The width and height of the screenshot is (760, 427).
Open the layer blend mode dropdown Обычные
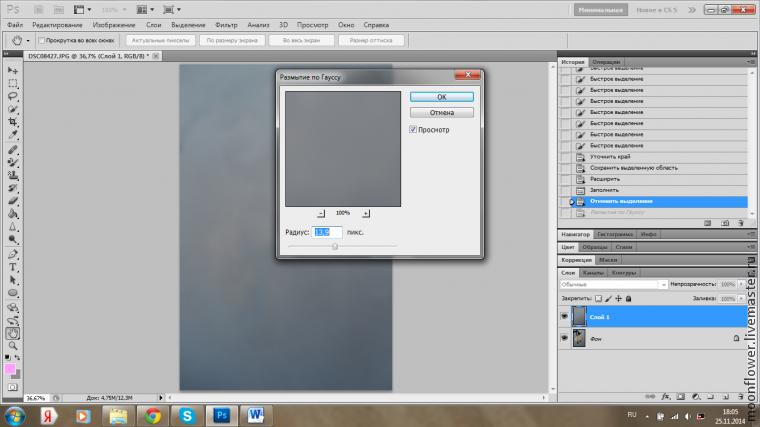612,284
